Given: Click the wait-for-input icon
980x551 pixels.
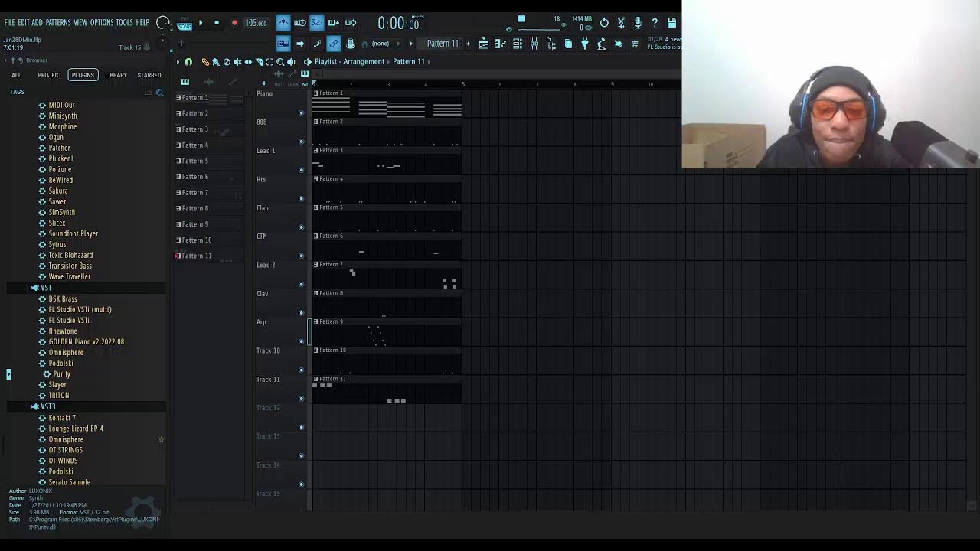Looking at the screenshot, I should (x=299, y=22).
